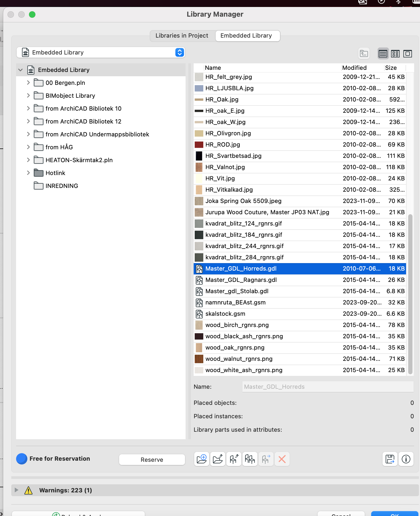420x516 pixels.
Task: Click the go up one folder icon
Action: [364, 54]
